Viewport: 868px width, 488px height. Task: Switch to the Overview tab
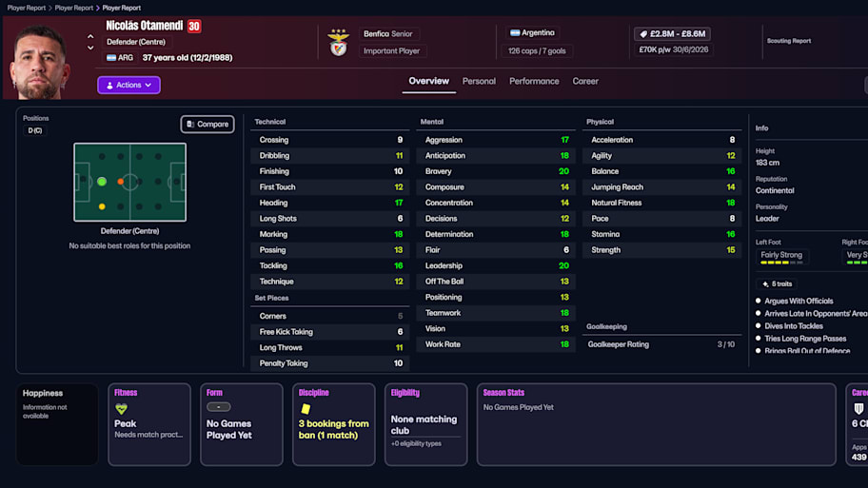point(429,82)
